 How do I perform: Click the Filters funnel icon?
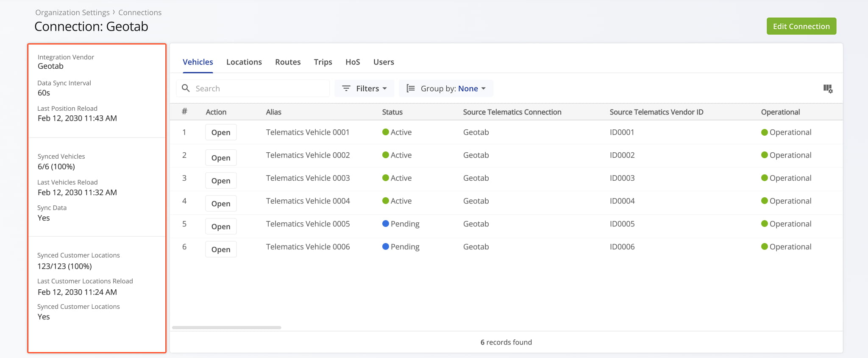[346, 88]
